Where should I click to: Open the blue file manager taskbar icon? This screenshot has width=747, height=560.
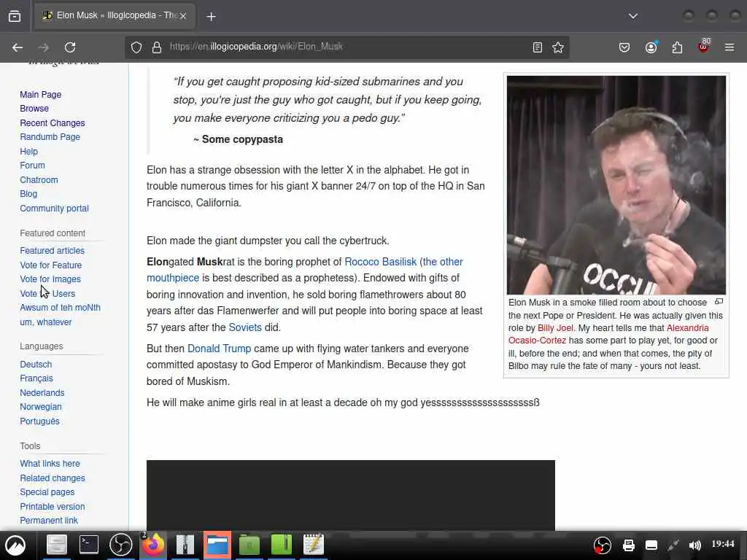pyautogui.click(x=217, y=545)
